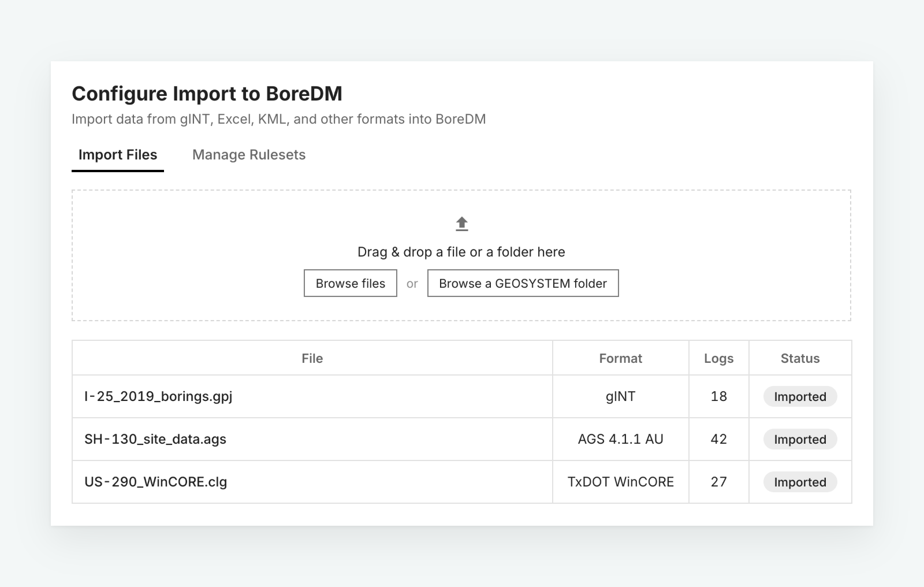
Task: Select file I-25_2019_borings.gpj
Action: (158, 396)
